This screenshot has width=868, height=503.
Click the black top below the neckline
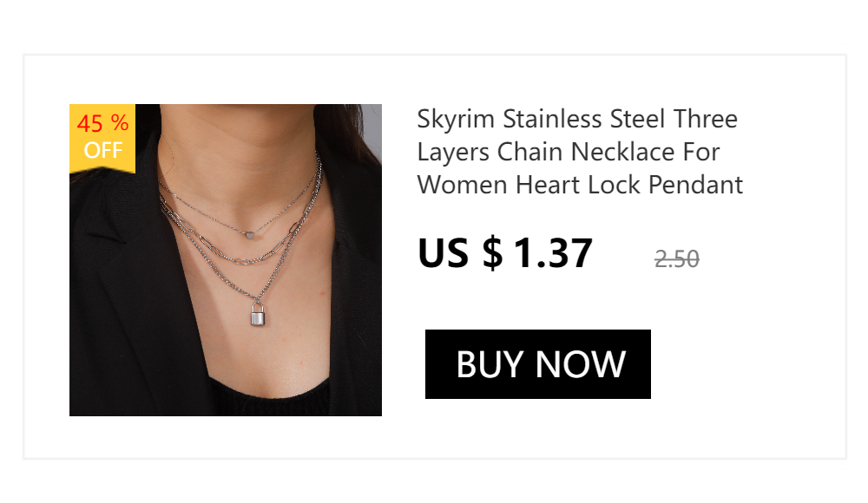[270, 400]
